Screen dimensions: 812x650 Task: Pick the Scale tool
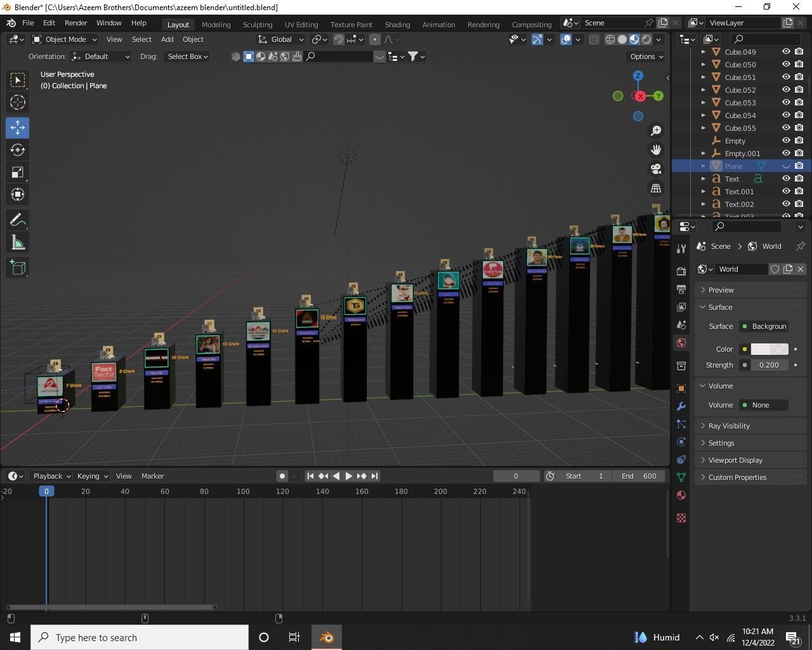point(18,172)
